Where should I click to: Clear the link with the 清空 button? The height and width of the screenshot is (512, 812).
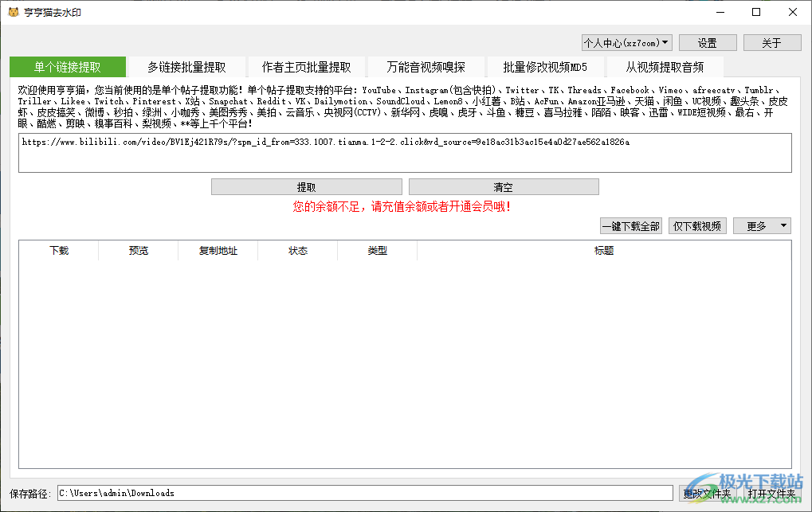click(x=504, y=186)
